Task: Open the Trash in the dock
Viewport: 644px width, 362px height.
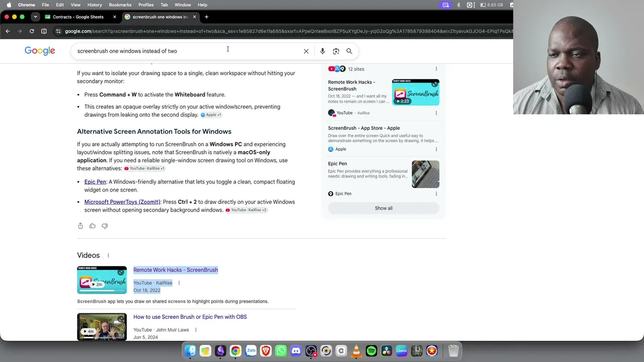Action: pyautogui.click(x=453, y=351)
